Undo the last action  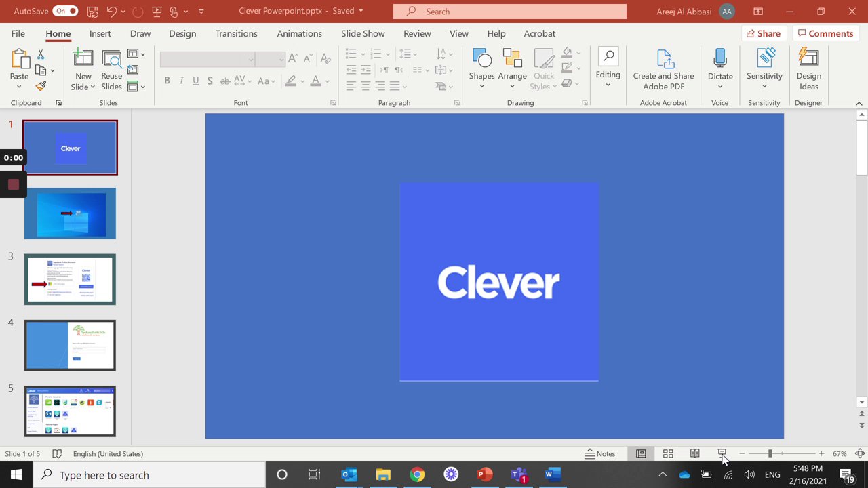(x=112, y=12)
